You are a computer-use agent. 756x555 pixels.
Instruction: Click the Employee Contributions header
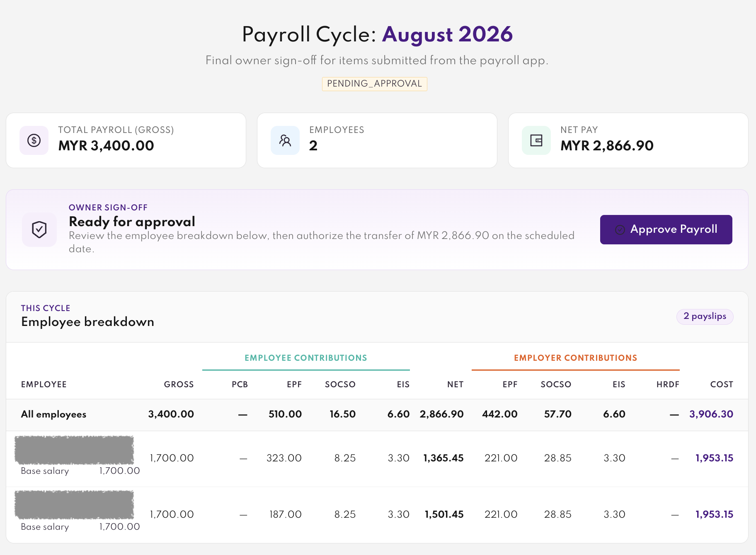point(306,358)
